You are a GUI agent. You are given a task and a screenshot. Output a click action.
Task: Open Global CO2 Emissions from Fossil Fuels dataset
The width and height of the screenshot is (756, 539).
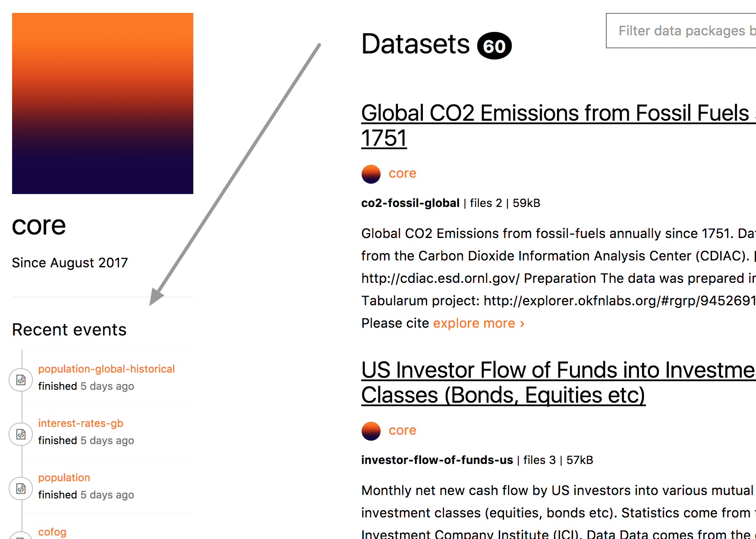point(558,125)
